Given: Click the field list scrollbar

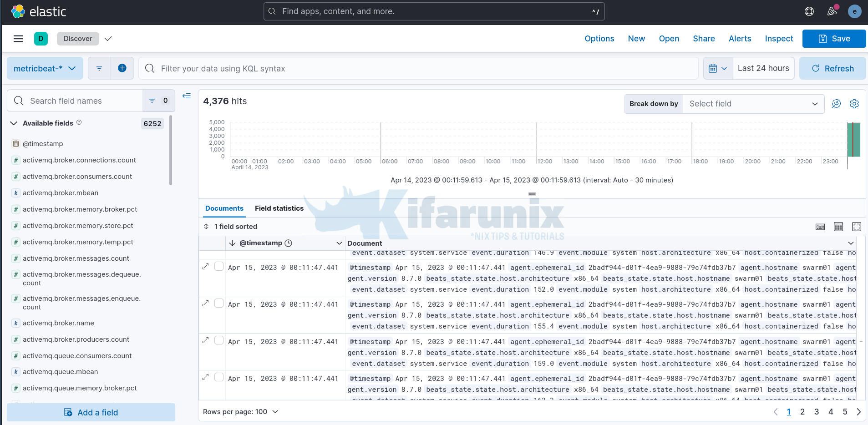Looking at the screenshot, I should pos(171,150).
